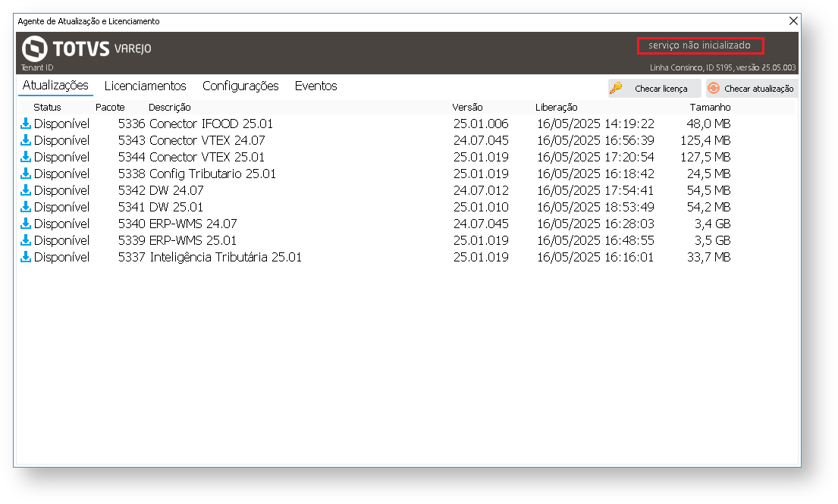Select description 'Inteligência Tributária 25.01'
This screenshot has height=504, width=838.
[x=226, y=258]
